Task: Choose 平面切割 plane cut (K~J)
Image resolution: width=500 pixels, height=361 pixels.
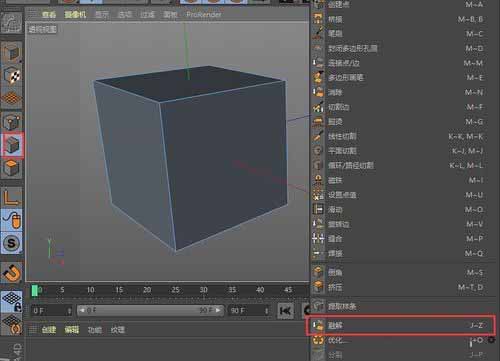Action: [404, 151]
